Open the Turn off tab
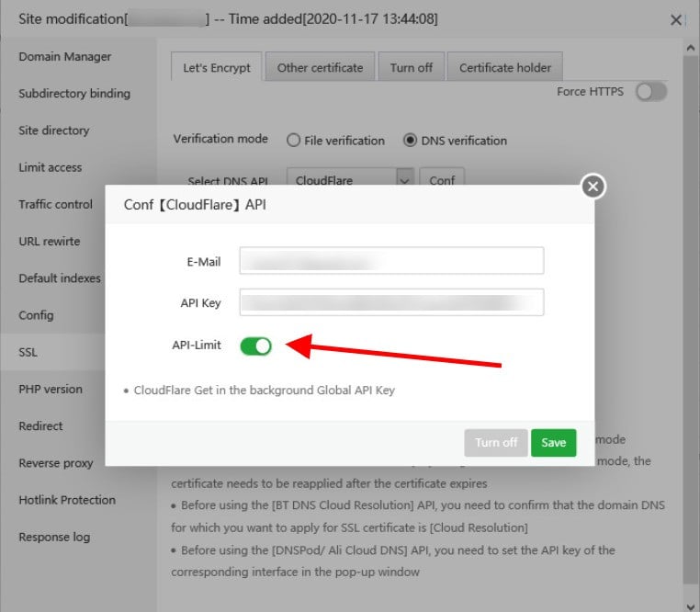The height and width of the screenshot is (612, 700). [x=412, y=67]
